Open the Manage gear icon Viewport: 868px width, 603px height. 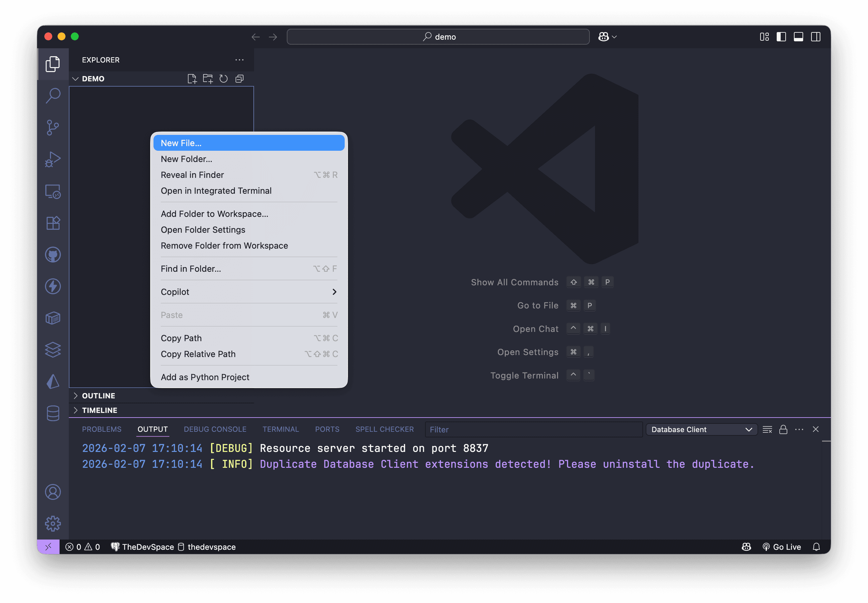53,523
